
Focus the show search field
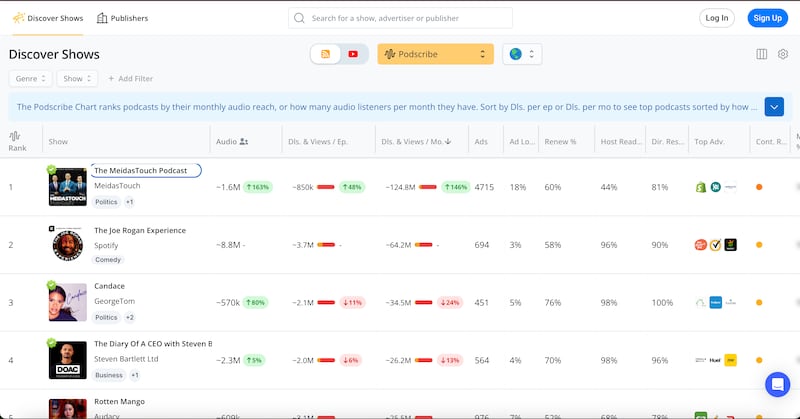[x=401, y=18]
